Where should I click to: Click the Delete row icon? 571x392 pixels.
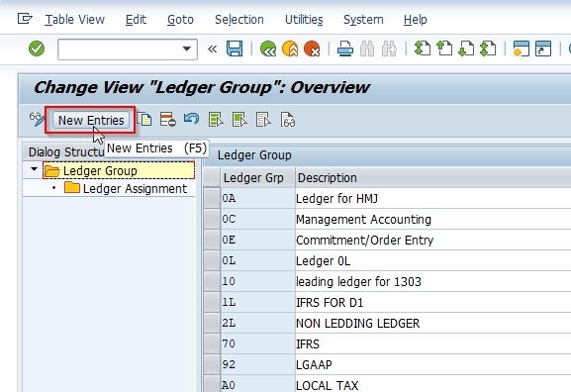click(x=168, y=120)
